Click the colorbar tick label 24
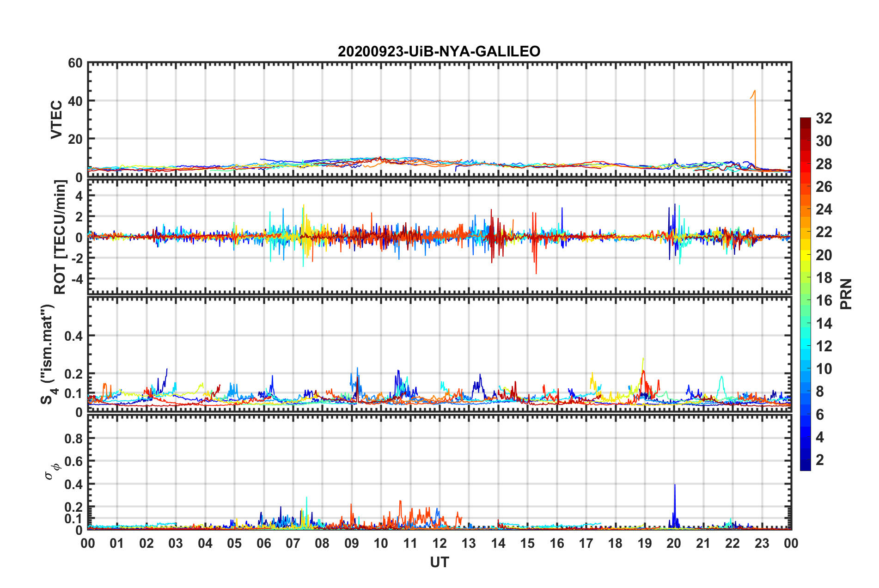The width and height of the screenshot is (879, 588). (824, 209)
